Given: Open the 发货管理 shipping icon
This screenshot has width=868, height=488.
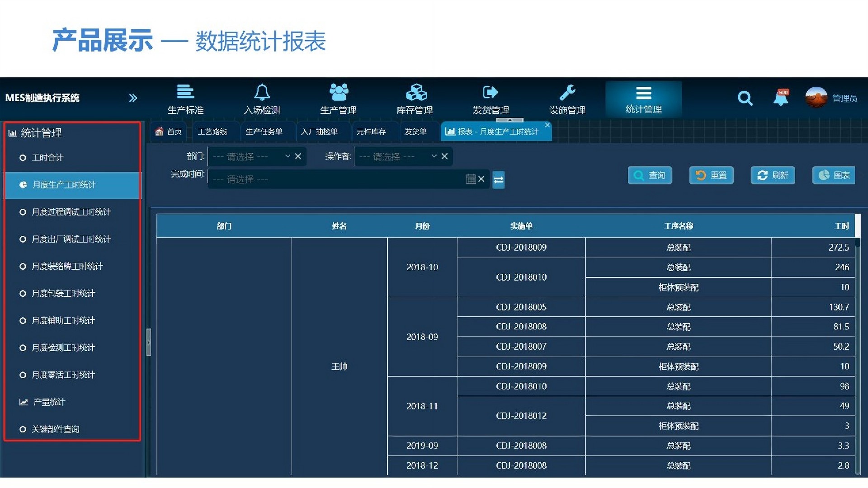Looking at the screenshot, I should click(491, 93).
